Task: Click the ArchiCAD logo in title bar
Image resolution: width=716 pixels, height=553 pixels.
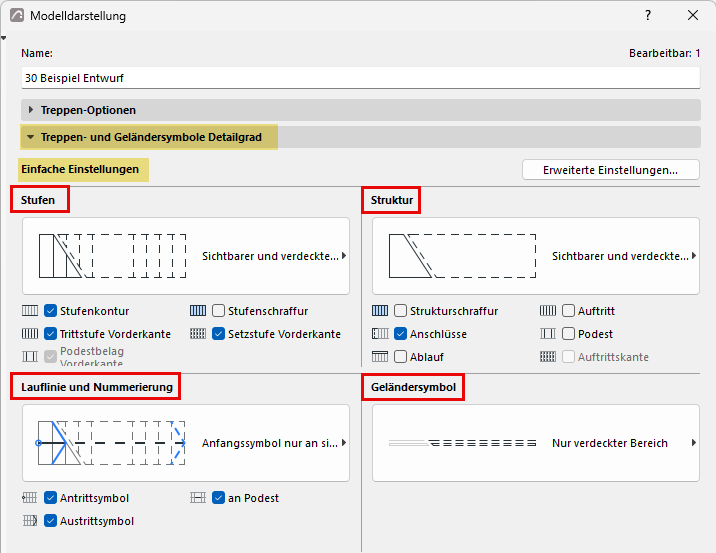Action: (x=17, y=16)
